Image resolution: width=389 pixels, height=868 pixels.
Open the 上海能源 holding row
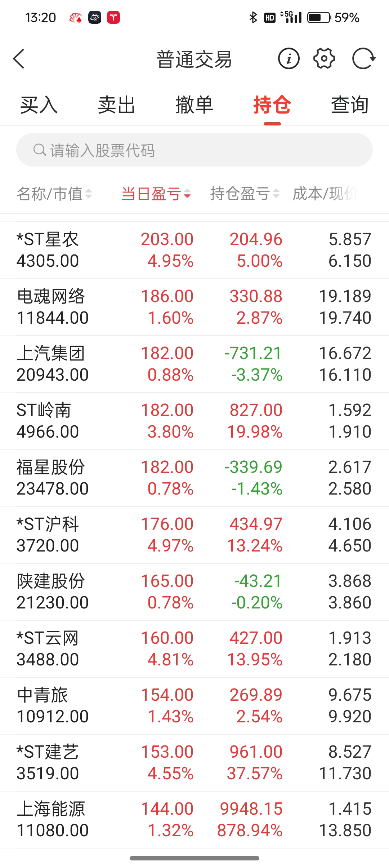coord(194,820)
